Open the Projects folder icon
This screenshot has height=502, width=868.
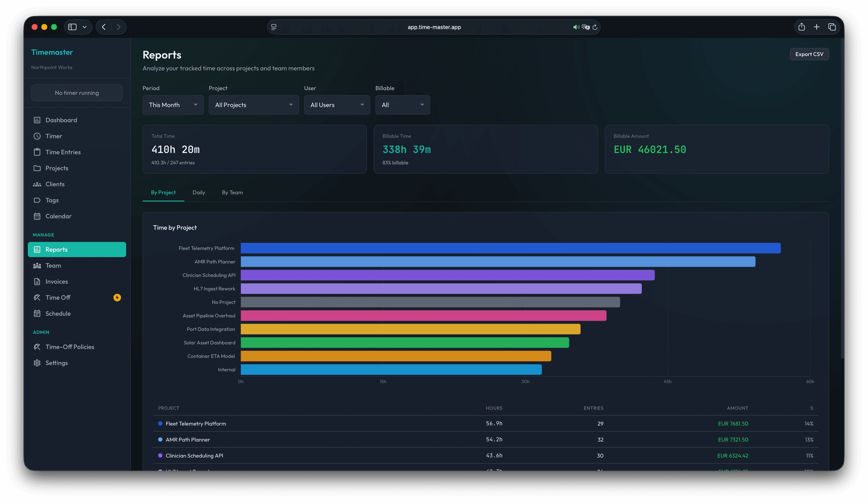coord(37,168)
